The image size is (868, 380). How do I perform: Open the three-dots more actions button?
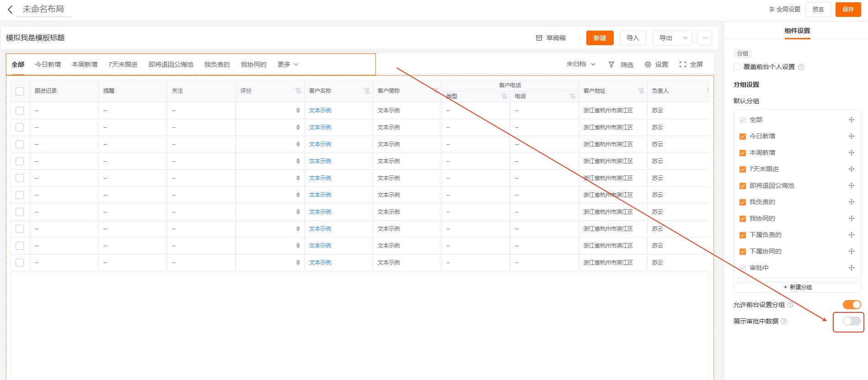(x=705, y=38)
